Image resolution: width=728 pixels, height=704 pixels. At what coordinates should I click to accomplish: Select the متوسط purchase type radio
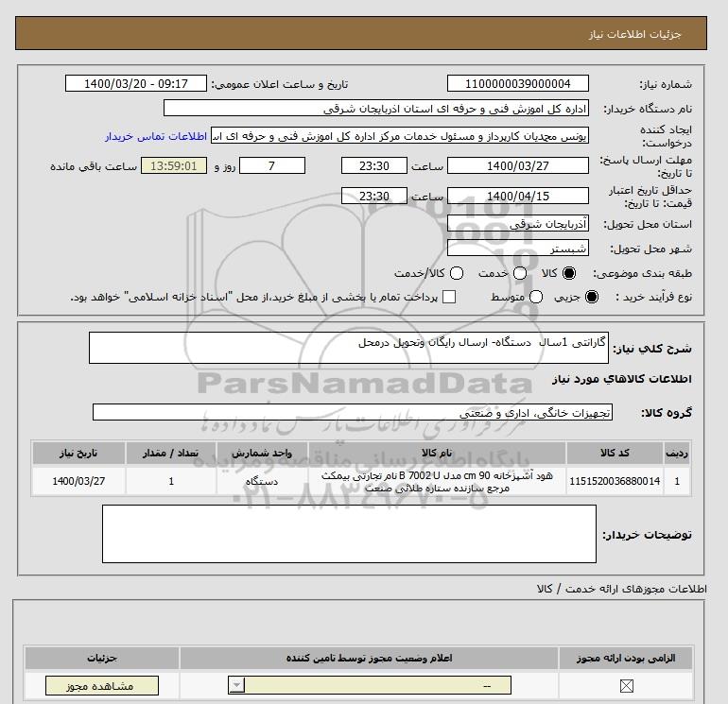pyautogui.click(x=536, y=297)
